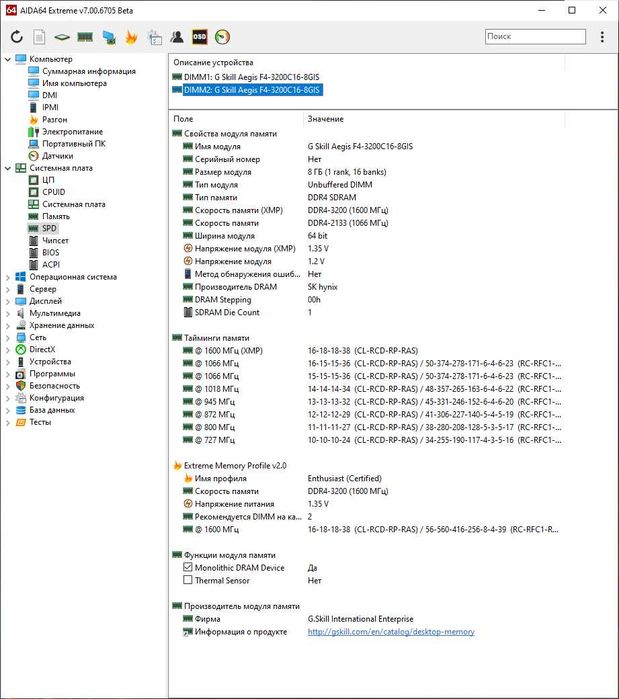Image resolution: width=619 pixels, height=699 pixels.
Task: Click the Размер модуля row
Action: tap(367, 172)
